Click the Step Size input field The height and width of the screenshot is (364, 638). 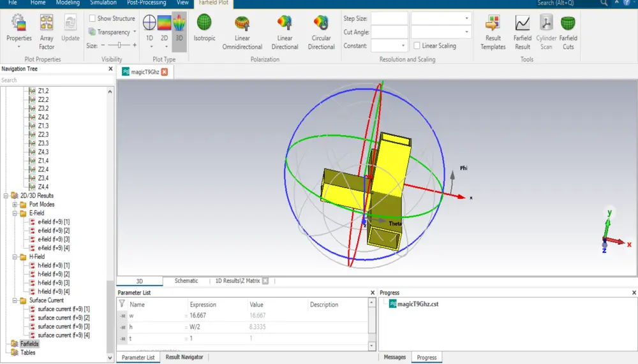click(389, 18)
